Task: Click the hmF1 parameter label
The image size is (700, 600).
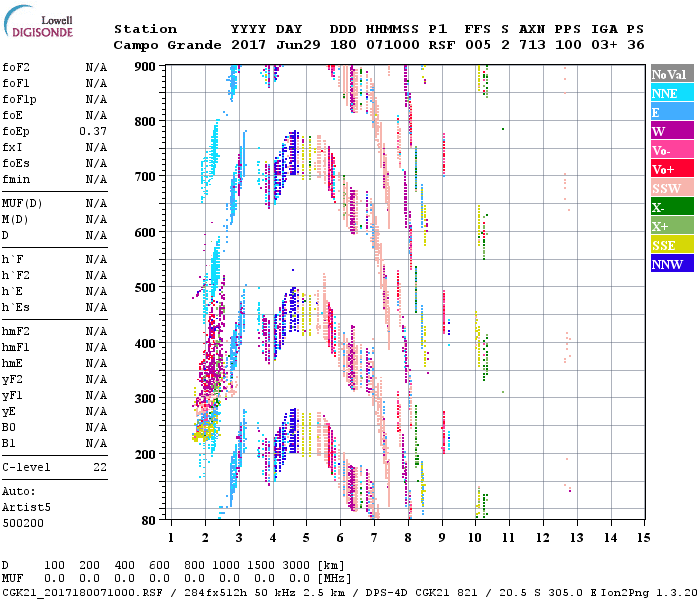Action: (16, 348)
